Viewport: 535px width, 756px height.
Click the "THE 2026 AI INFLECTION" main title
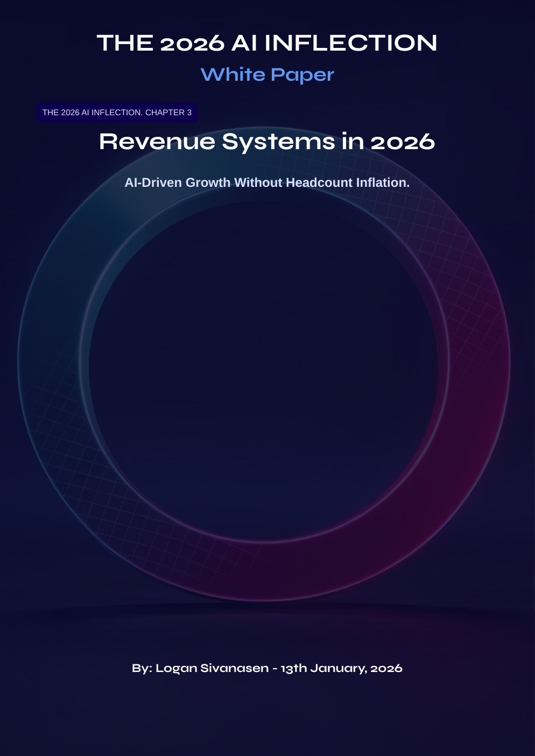267,43
